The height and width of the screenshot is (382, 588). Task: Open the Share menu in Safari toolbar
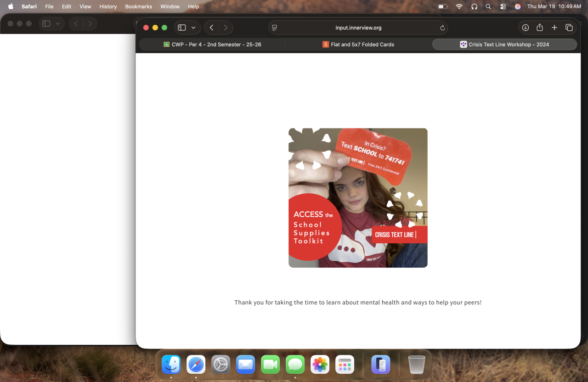pos(540,28)
